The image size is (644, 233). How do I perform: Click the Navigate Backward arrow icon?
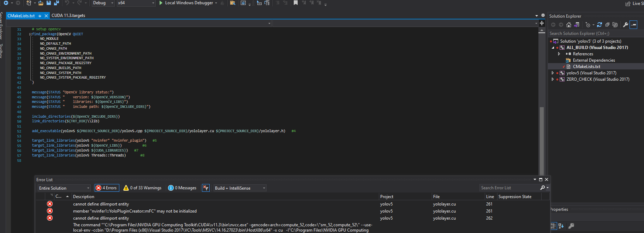point(6,3)
